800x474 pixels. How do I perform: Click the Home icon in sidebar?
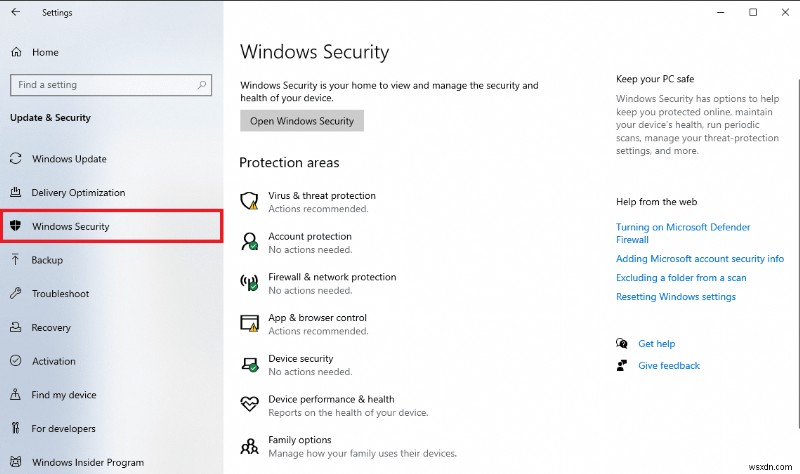pos(16,52)
